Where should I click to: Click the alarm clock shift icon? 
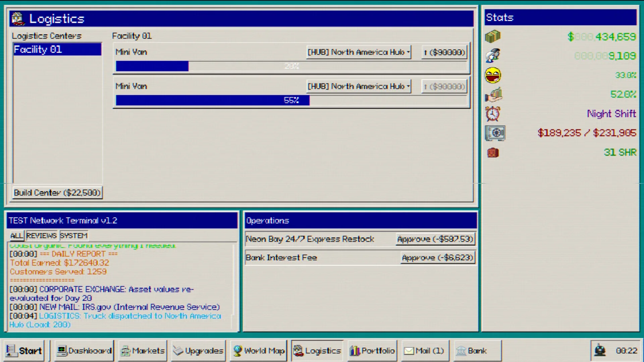pyautogui.click(x=492, y=114)
